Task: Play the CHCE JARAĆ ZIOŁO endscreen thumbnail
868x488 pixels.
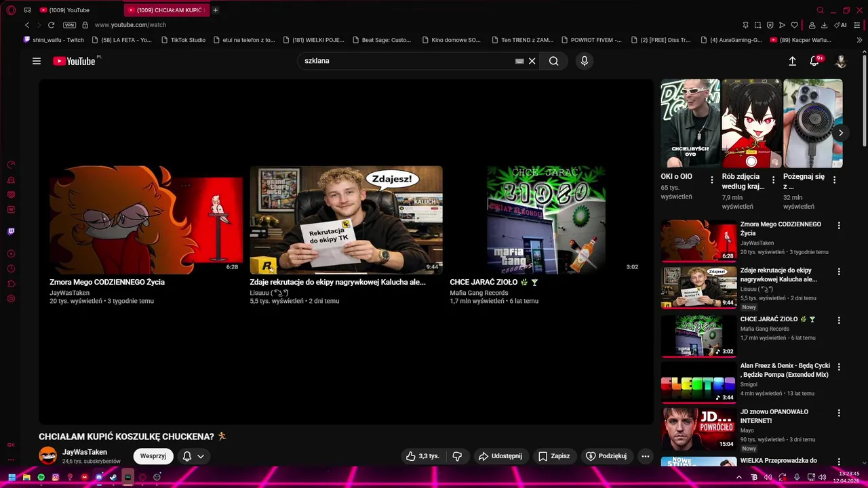Action: click(546, 220)
